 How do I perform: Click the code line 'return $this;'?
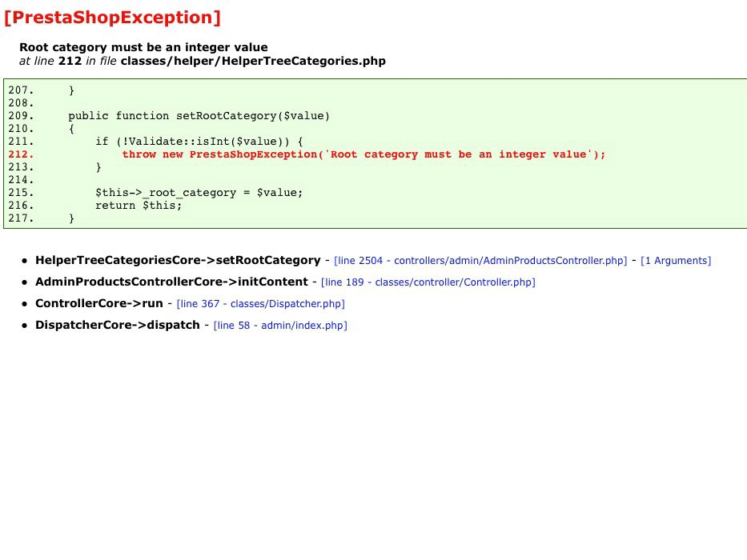click(x=139, y=206)
